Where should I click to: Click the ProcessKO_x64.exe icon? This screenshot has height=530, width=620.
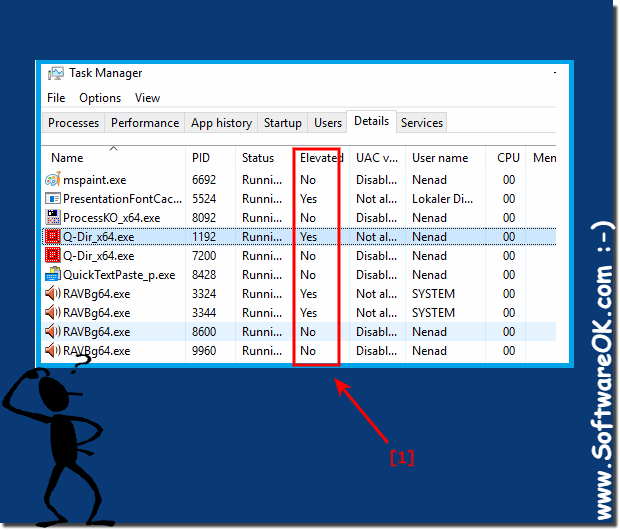coord(53,218)
